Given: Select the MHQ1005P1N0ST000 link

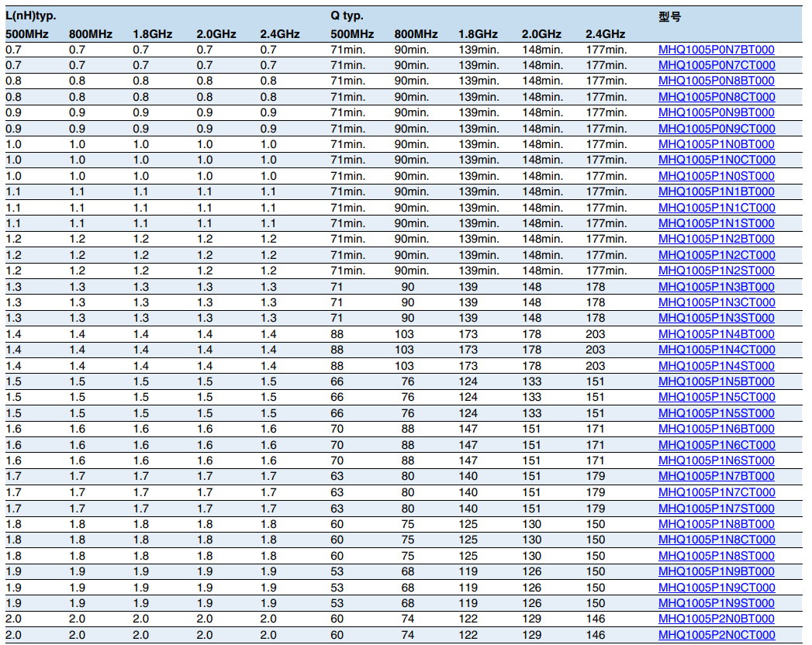Looking at the screenshot, I should (716, 176).
